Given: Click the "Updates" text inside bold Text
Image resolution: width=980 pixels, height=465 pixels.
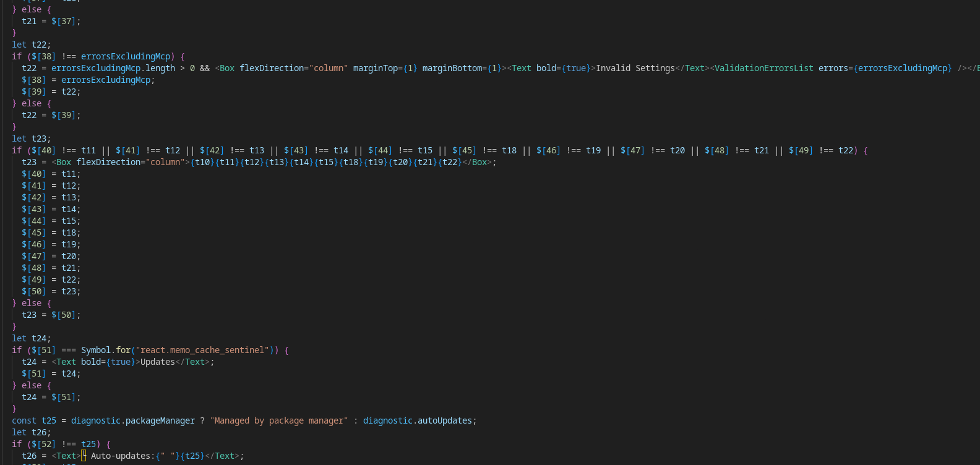Looking at the screenshot, I should (x=157, y=362).
